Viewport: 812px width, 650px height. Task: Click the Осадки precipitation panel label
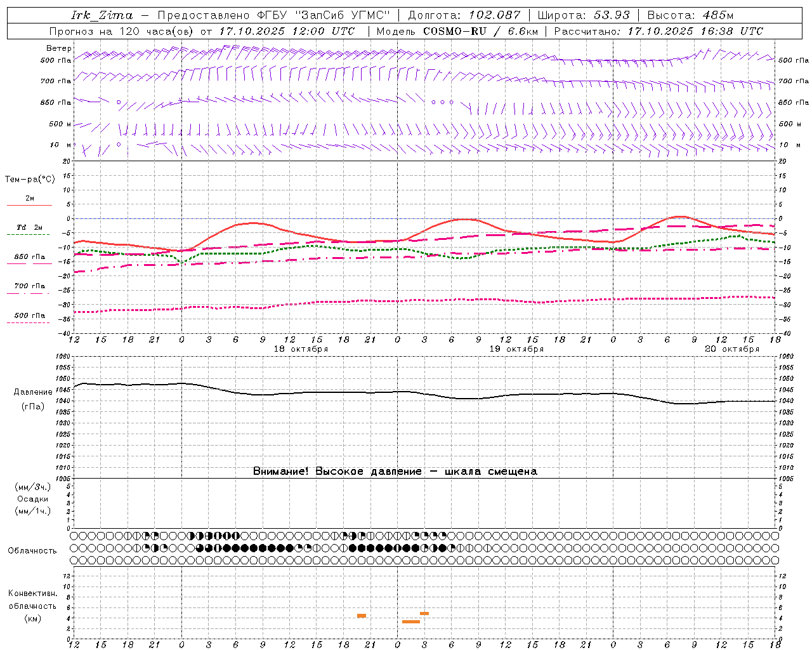coord(33,499)
